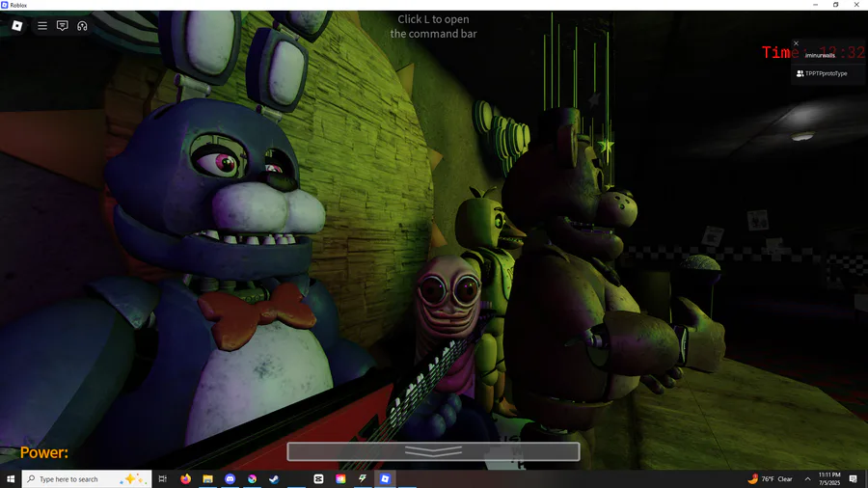Click the headset voice chat icon
The height and width of the screenshot is (488, 868).
[x=82, y=25]
